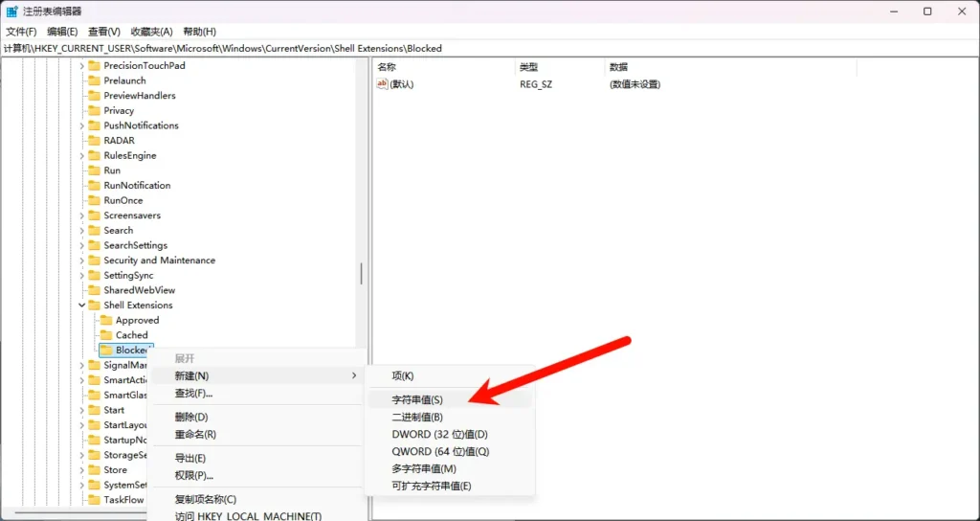Click the Approved folder icon
980x521 pixels.
(105, 321)
